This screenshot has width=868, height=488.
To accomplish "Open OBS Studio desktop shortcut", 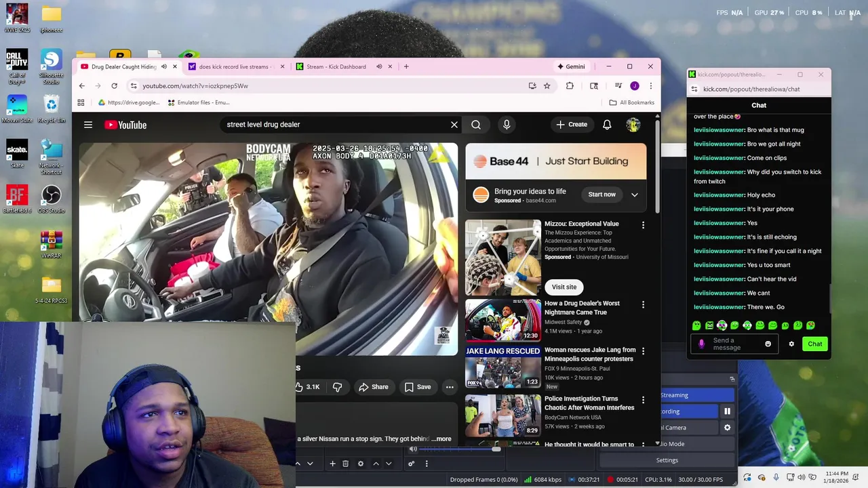I will pyautogui.click(x=52, y=200).
